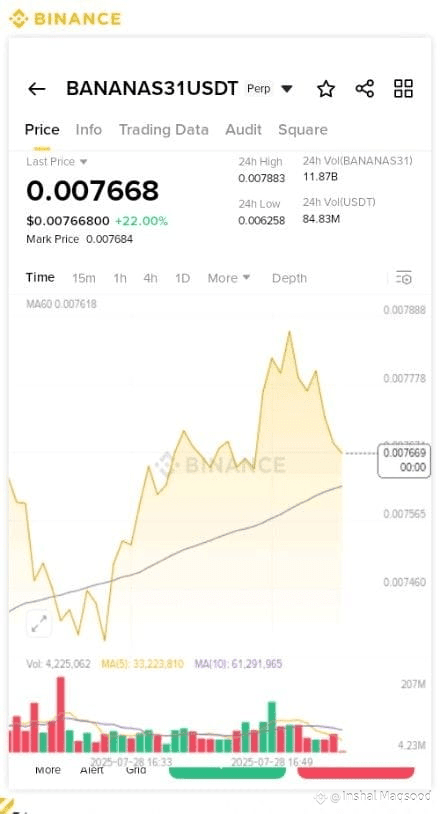Tap the green buy button at the bottom
Screen dimensions: 440x814
point(228,772)
